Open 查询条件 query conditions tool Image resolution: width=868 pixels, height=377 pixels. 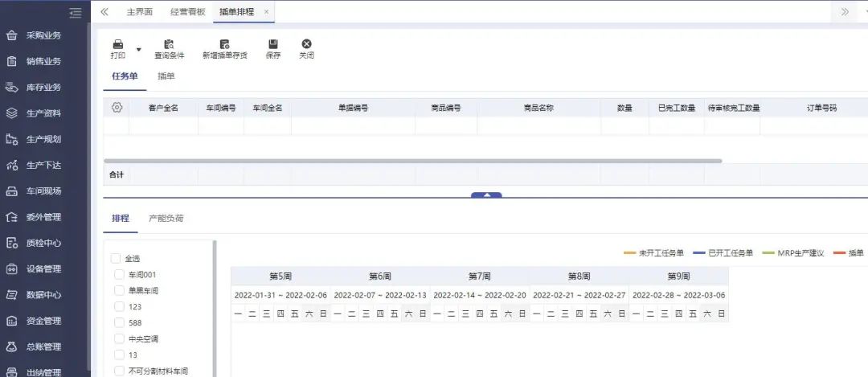[169, 44]
